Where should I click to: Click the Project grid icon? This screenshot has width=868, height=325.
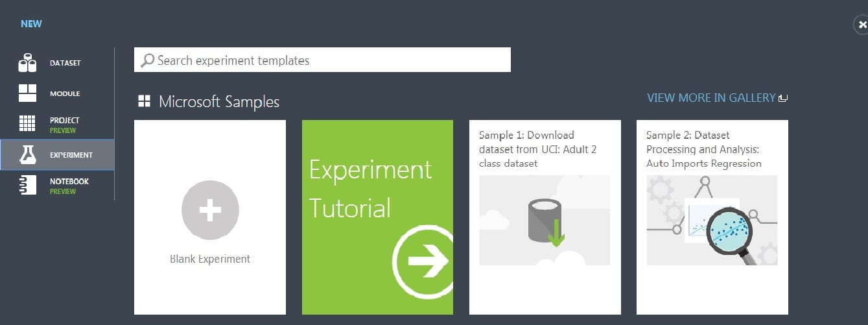pyautogui.click(x=27, y=123)
